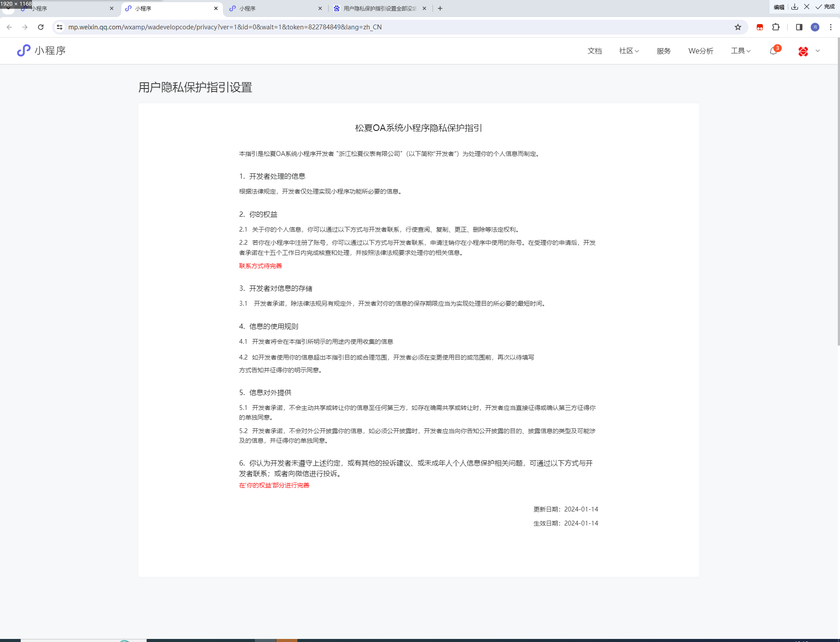Viewport: 840px width, 642px height.
Task: Go back to the previous page
Action: (x=9, y=27)
